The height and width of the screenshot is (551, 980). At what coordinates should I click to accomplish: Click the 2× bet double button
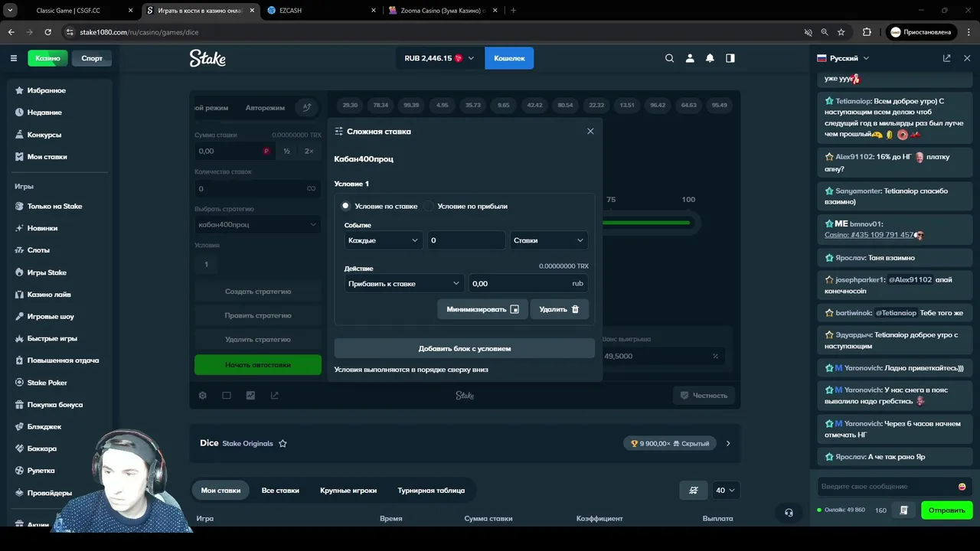[x=309, y=152]
